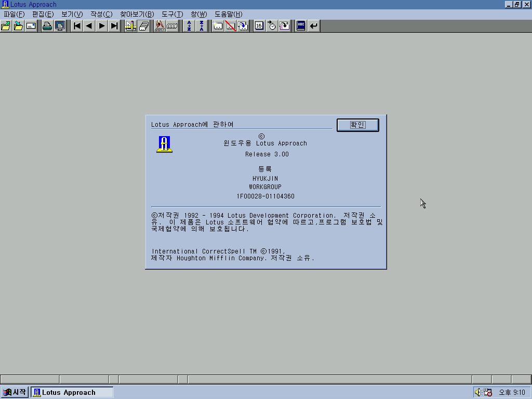The height and width of the screenshot is (399, 532).
Task: Click the 확인 button in About dialog
Action: click(357, 125)
